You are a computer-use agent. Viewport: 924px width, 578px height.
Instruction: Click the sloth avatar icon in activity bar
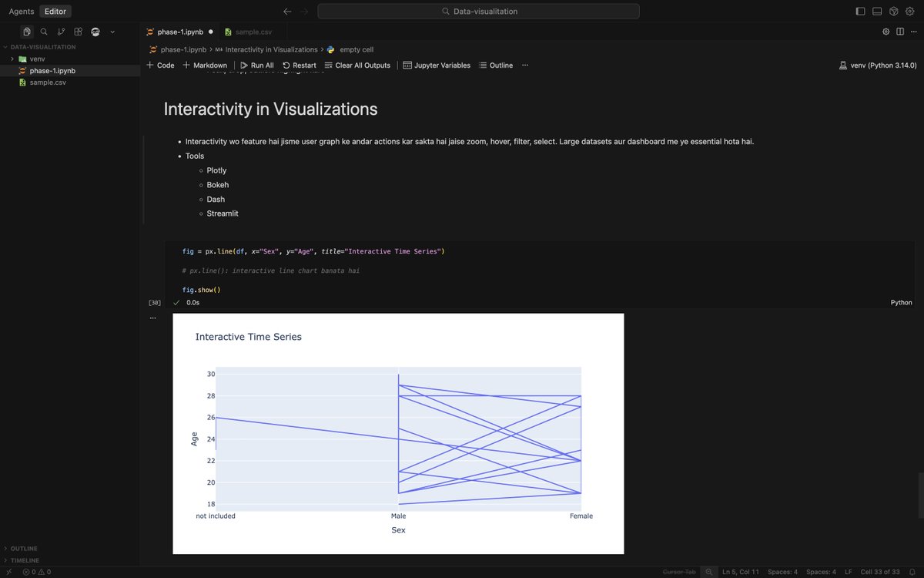click(95, 32)
